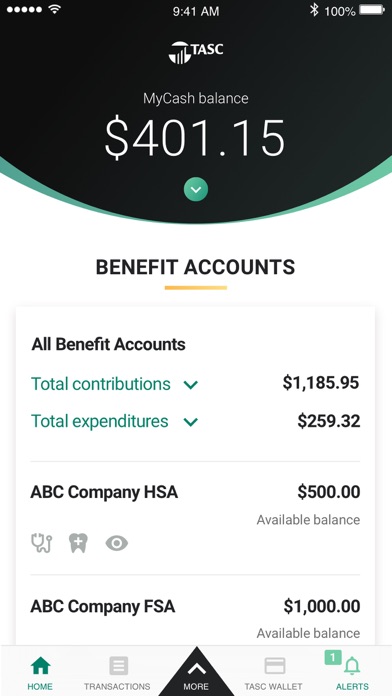Tap the $401.15 MyCash balance amount

195,138
